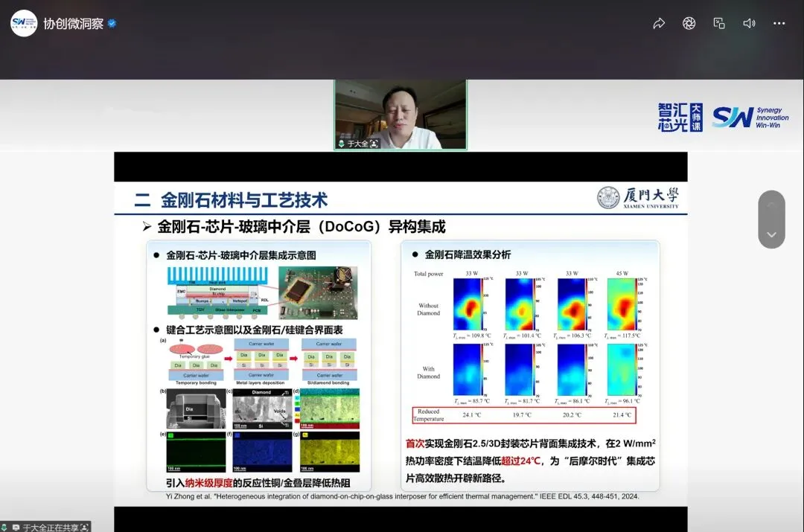Open the three-dot more options menu
804x532 pixels.
pyautogui.click(x=779, y=23)
